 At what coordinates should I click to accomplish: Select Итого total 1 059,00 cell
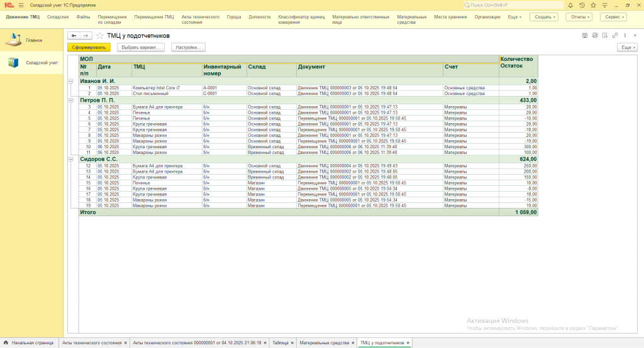518,212
